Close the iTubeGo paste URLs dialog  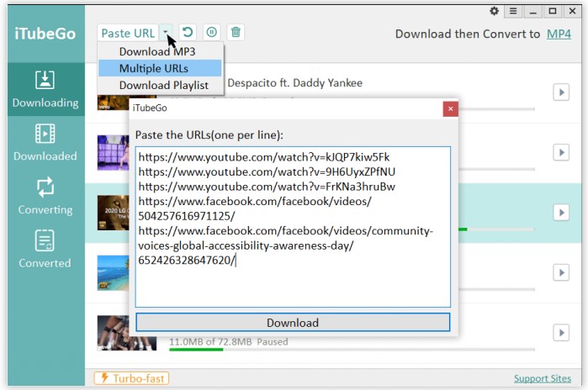coord(451,108)
